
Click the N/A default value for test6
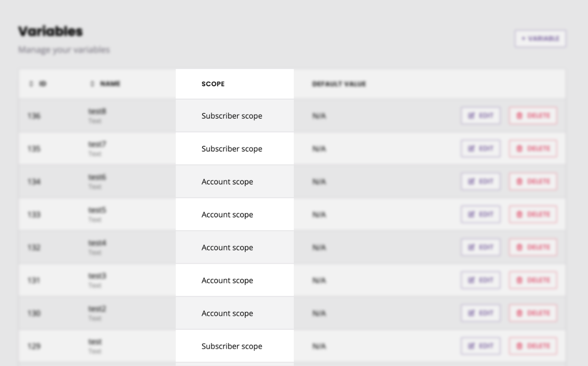tap(318, 181)
